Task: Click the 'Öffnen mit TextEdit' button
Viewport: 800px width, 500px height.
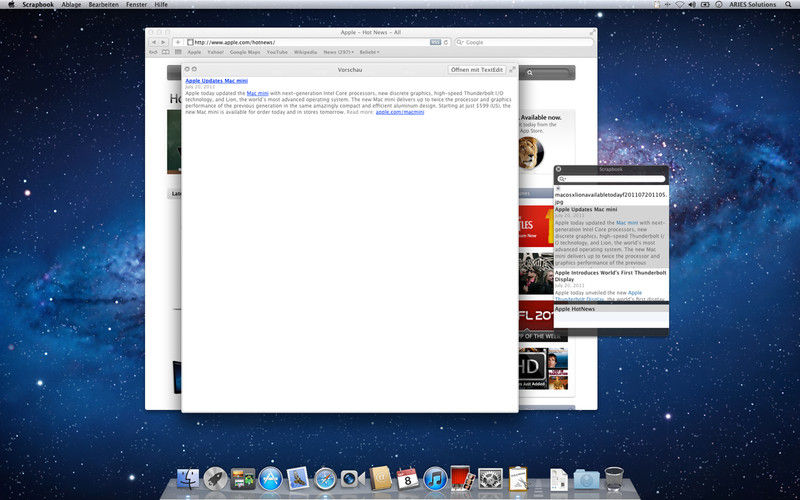Action: pyautogui.click(x=476, y=69)
